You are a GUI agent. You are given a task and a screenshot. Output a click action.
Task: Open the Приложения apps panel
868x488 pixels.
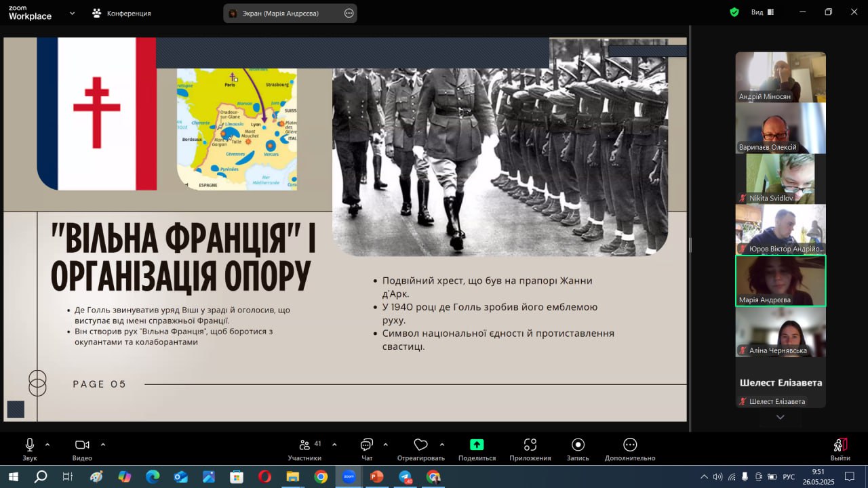click(530, 449)
